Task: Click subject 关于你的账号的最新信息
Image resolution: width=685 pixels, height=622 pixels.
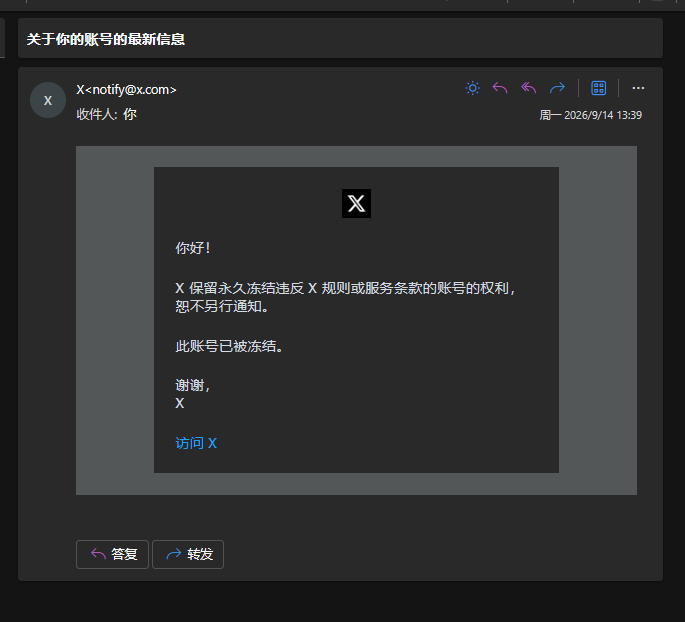Action: click(x=106, y=39)
